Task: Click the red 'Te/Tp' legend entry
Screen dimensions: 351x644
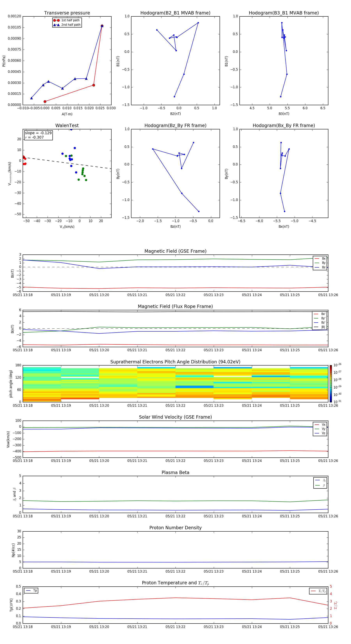Action: tap(318, 591)
